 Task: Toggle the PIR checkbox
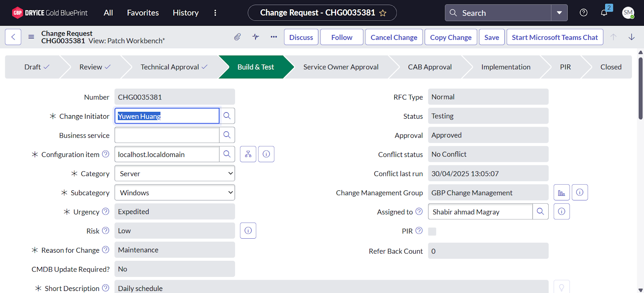click(x=432, y=231)
